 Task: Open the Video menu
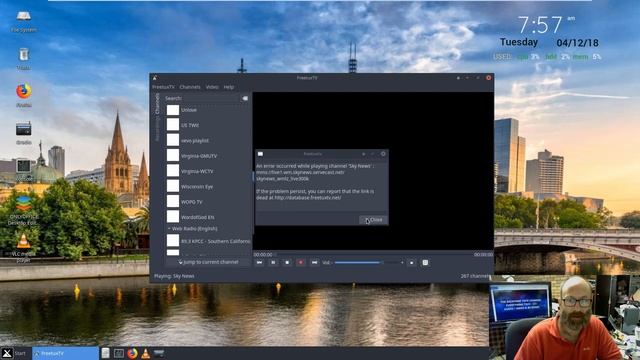pos(212,87)
